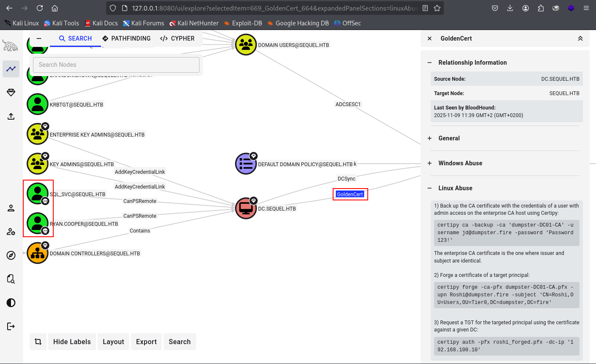Click the BloodHound logo icon
This screenshot has height=364, width=596.
click(11, 45)
